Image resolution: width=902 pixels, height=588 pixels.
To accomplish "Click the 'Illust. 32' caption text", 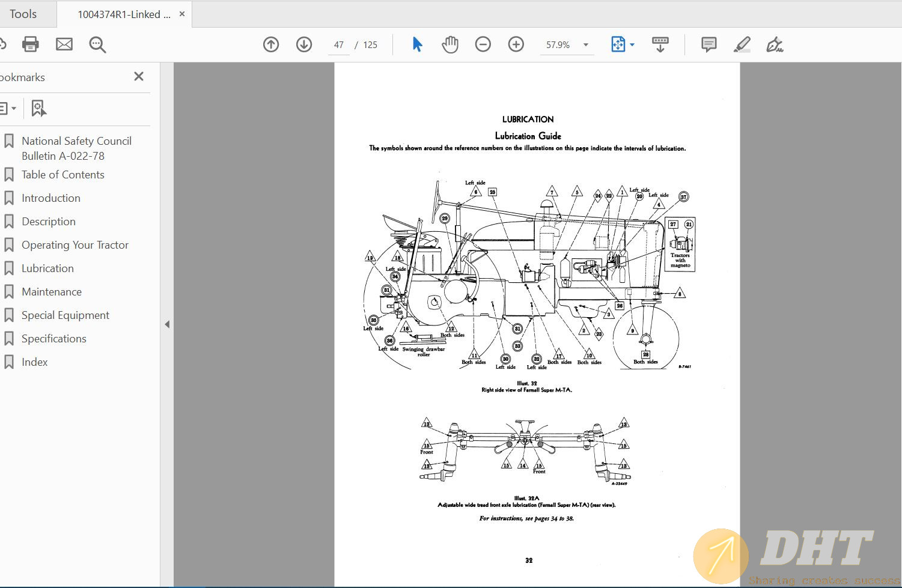I will (527, 383).
